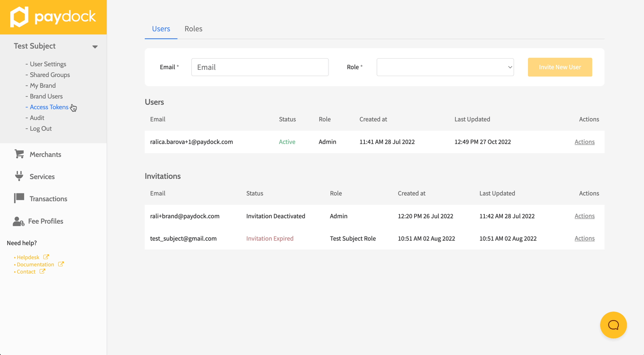Open the chat support bubble
This screenshot has height=355, width=644.
click(x=613, y=325)
